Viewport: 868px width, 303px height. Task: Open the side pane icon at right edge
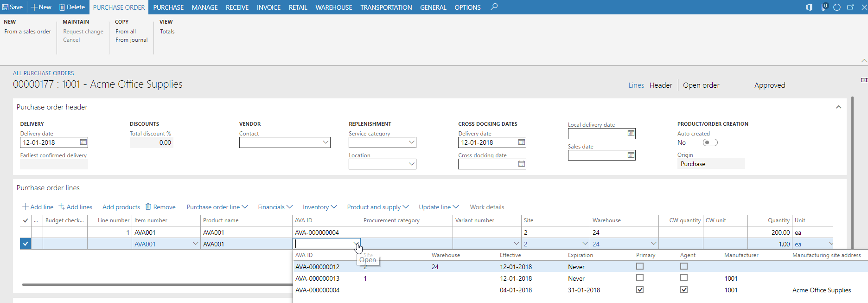[864, 80]
